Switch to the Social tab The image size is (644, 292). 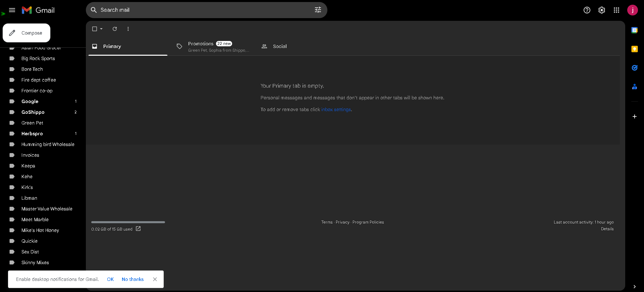click(x=298, y=46)
